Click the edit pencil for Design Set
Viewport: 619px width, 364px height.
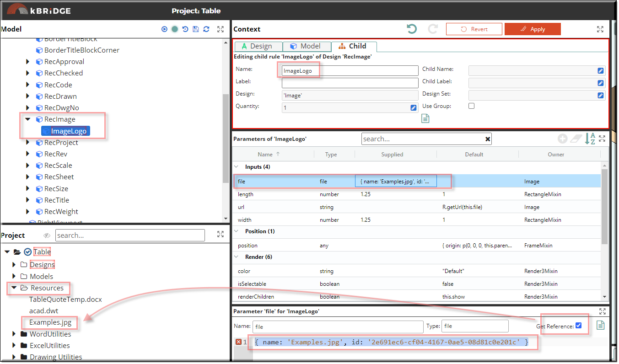[601, 96]
